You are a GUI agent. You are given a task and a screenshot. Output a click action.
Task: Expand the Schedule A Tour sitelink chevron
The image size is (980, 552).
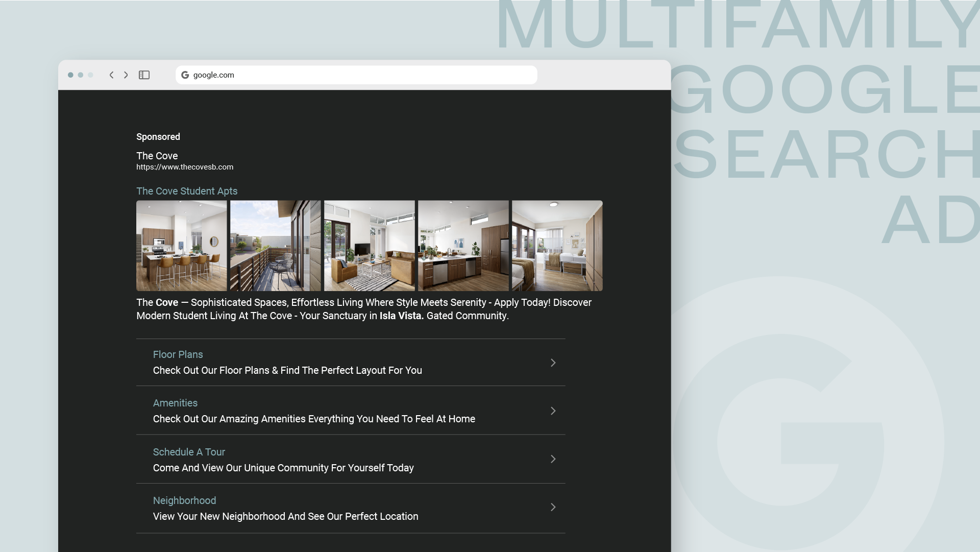tap(553, 459)
